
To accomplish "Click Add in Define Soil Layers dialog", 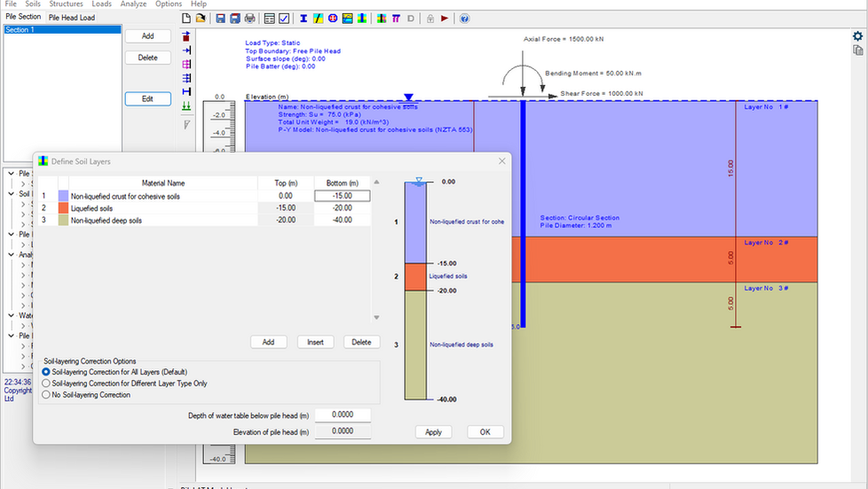I will point(269,343).
